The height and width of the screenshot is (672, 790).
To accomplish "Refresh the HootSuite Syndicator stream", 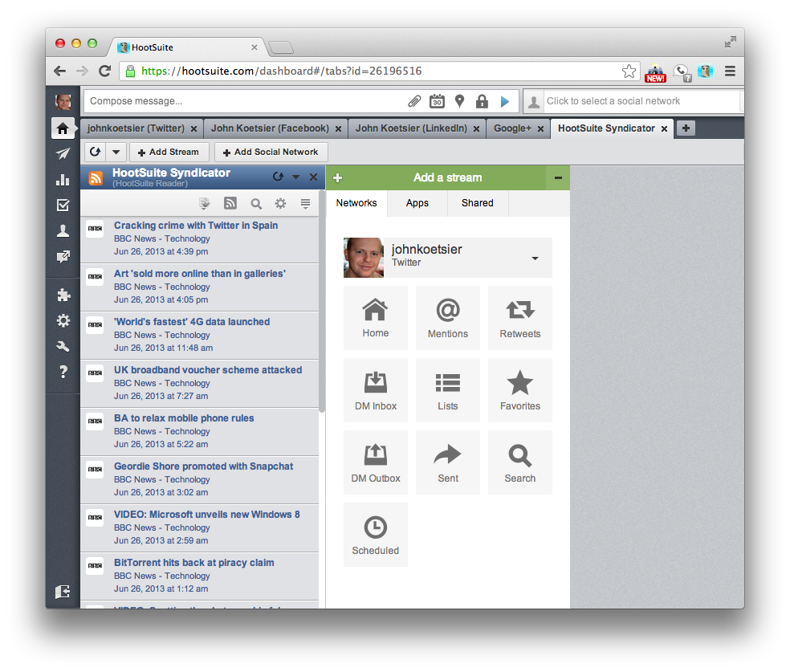I will click(278, 177).
